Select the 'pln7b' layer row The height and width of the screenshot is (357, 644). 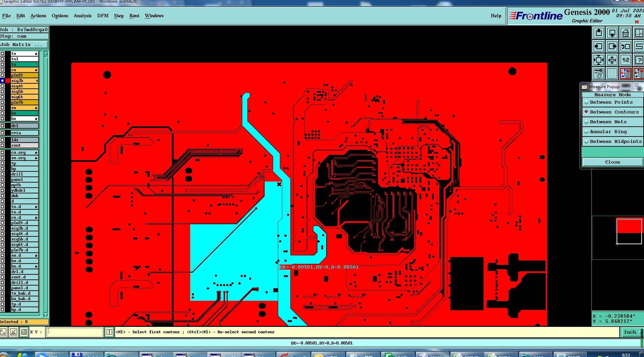pyautogui.click(x=24, y=102)
